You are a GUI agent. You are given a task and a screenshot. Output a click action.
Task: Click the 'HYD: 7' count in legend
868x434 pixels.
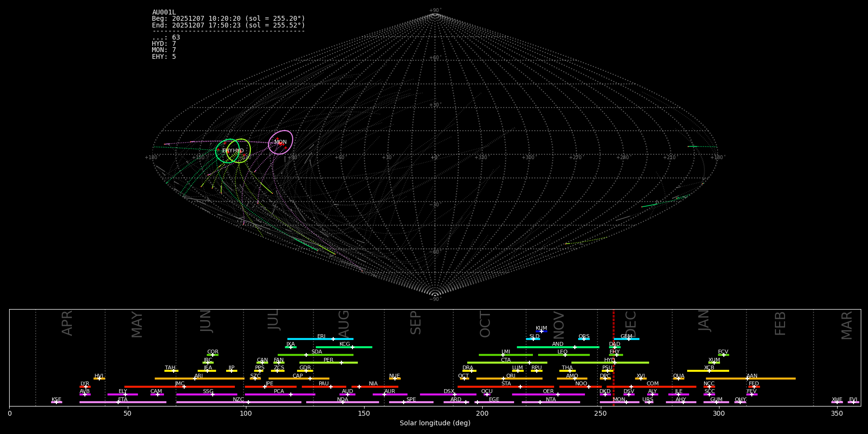[x=164, y=44]
